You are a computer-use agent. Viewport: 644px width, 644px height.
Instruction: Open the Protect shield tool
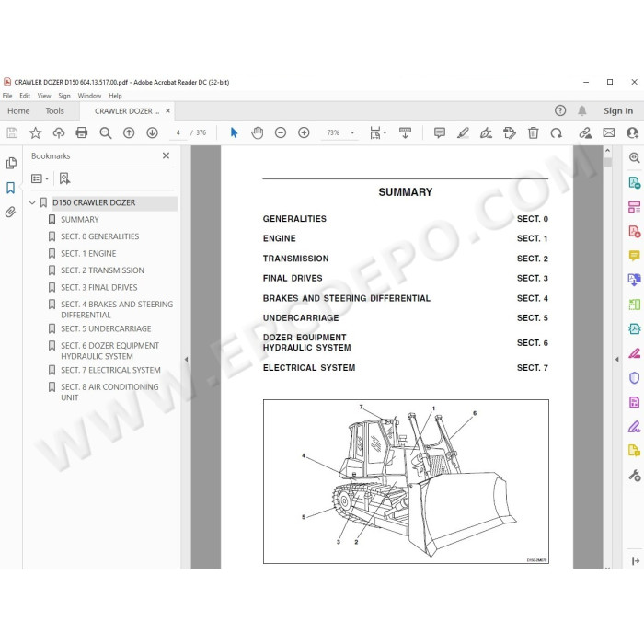[x=634, y=378]
